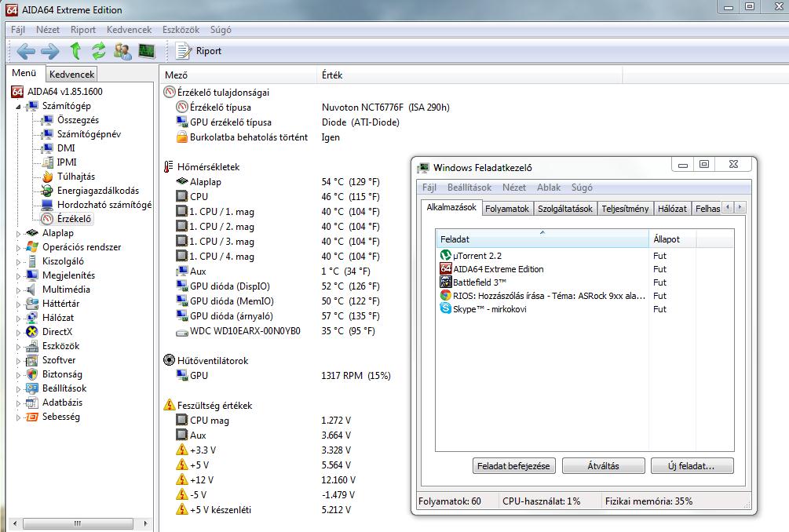Sort tasks by the Feladat column header

coord(542,239)
